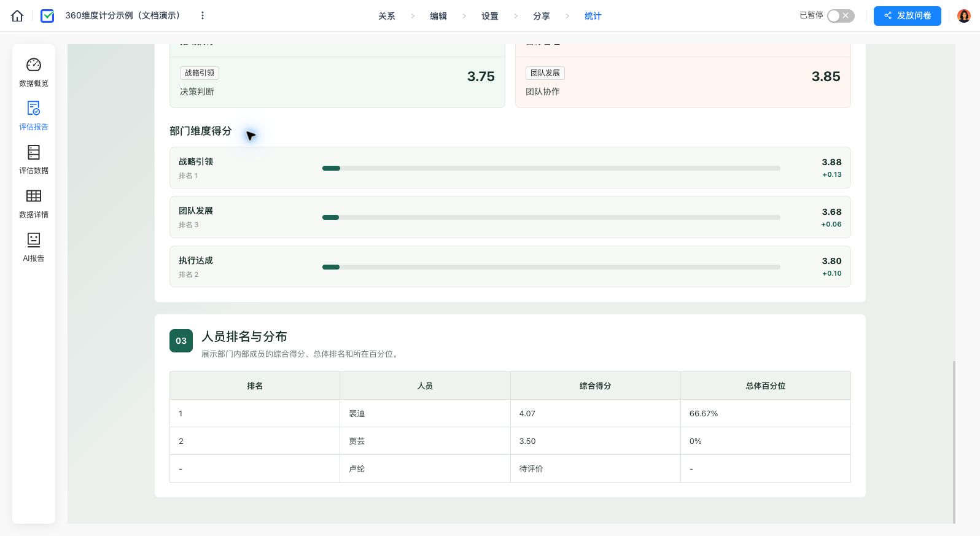This screenshot has height=536, width=980.
Task: Switch to the 编辑 step tab
Action: (x=438, y=16)
